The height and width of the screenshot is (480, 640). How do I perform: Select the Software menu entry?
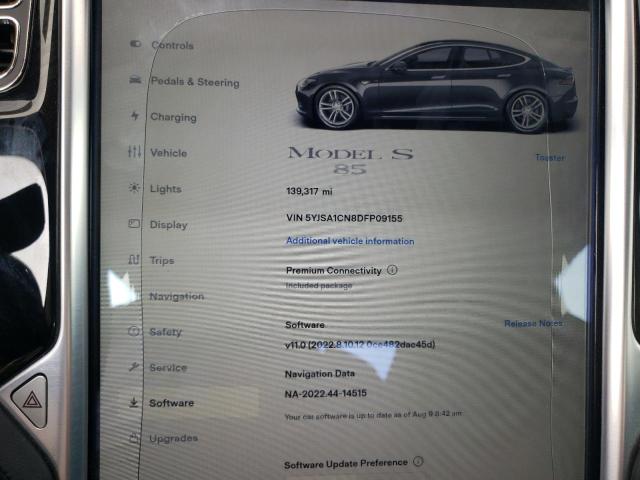click(171, 403)
